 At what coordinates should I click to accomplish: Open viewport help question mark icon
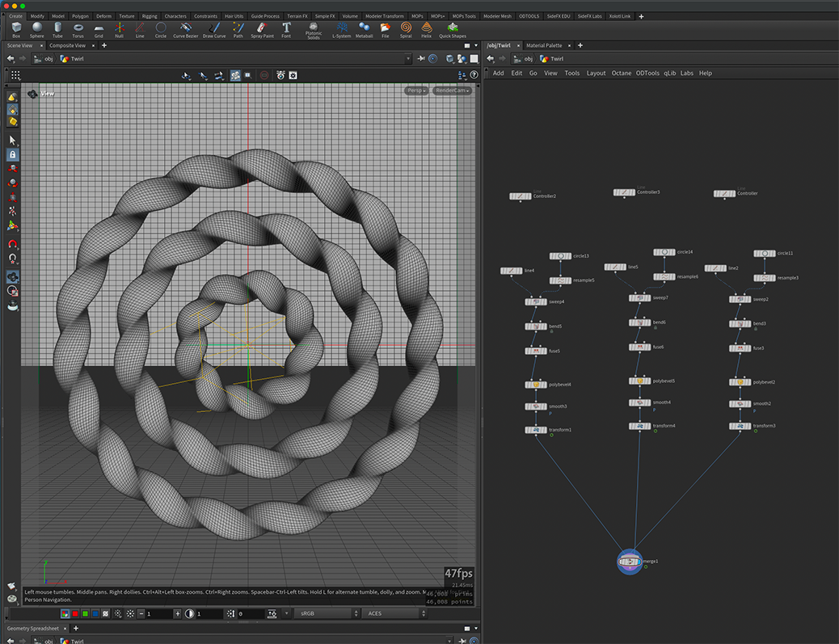point(474,75)
